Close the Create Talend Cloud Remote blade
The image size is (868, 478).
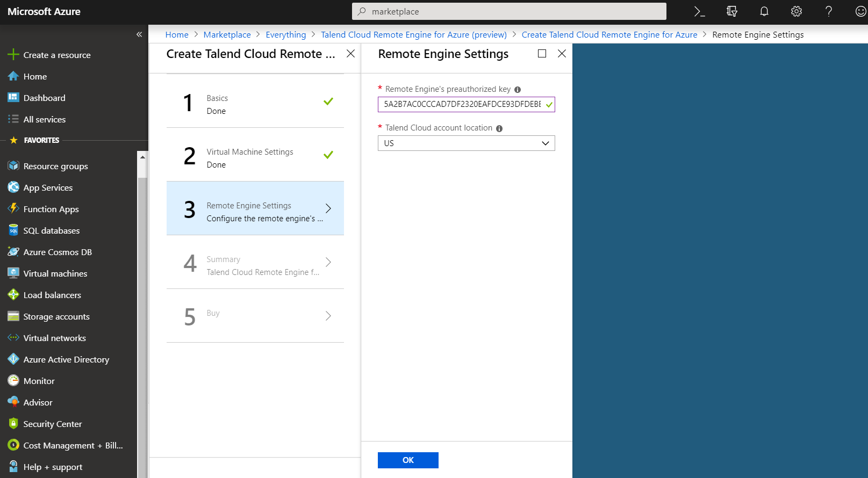[350, 54]
